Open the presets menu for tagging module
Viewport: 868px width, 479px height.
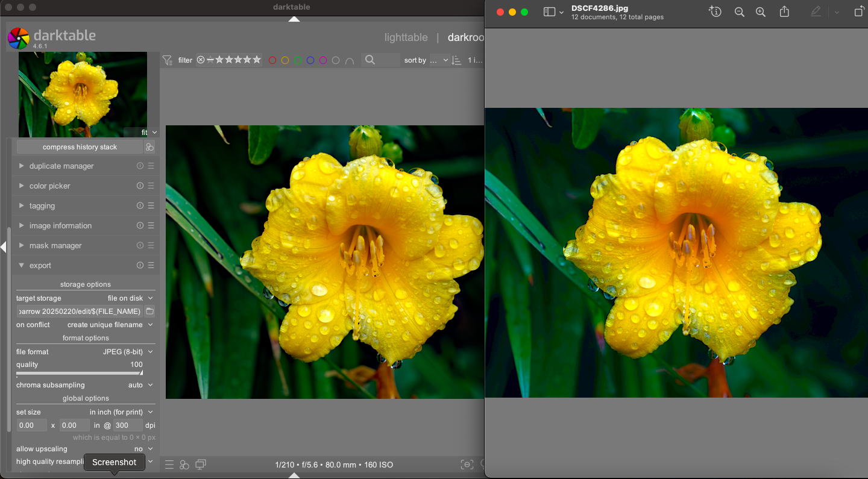click(x=151, y=206)
